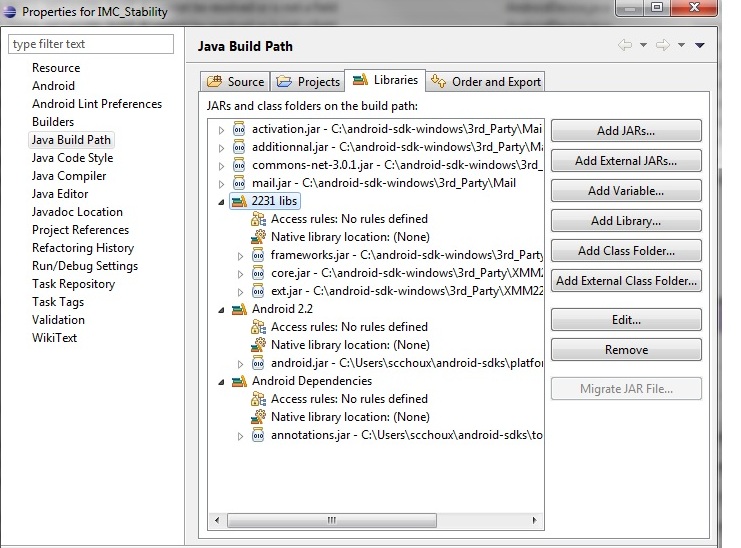Click the Android 2.2 library icon
The width and height of the screenshot is (741, 548).
239,309
